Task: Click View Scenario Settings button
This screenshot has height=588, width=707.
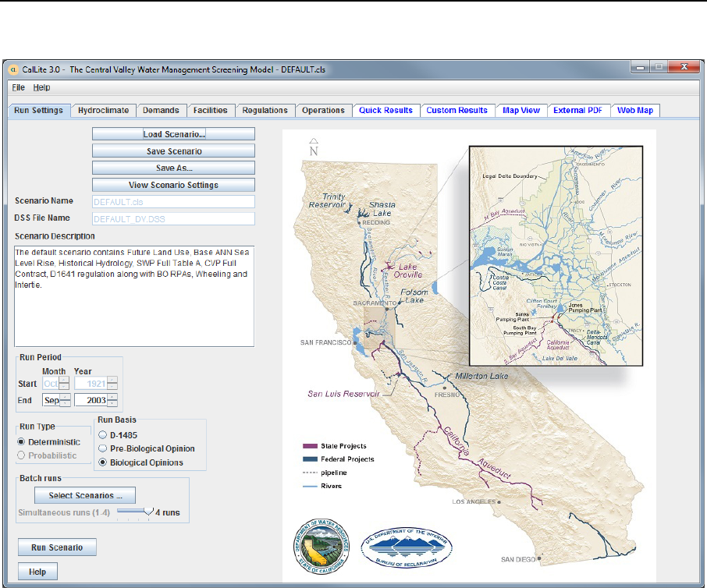Action: click(173, 185)
